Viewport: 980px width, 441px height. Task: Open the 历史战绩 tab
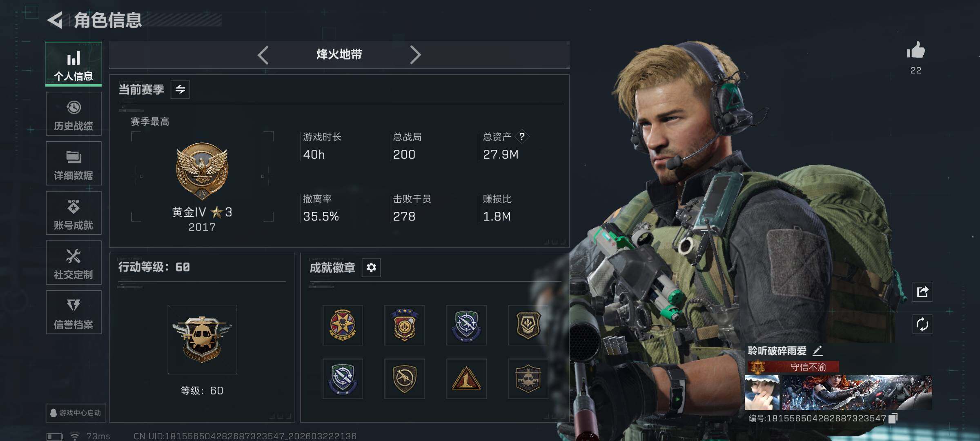point(73,114)
